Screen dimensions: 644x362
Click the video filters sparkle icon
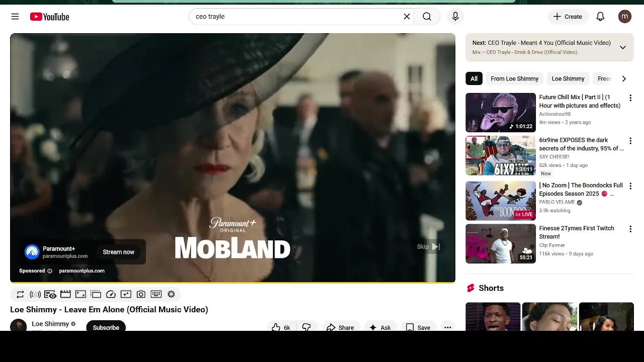click(x=126, y=294)
